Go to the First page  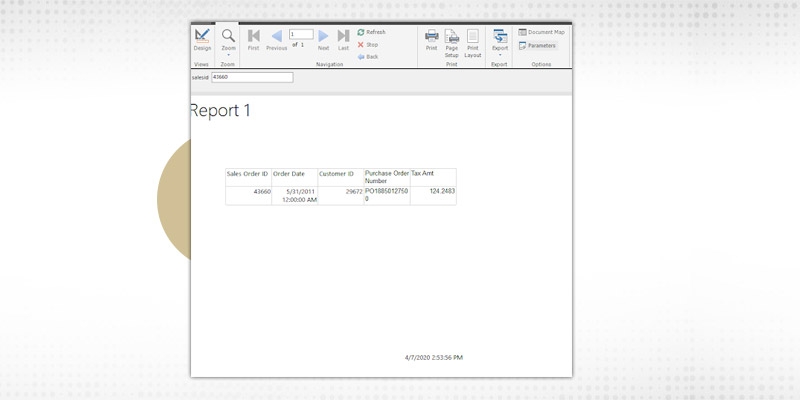point(253,39)
